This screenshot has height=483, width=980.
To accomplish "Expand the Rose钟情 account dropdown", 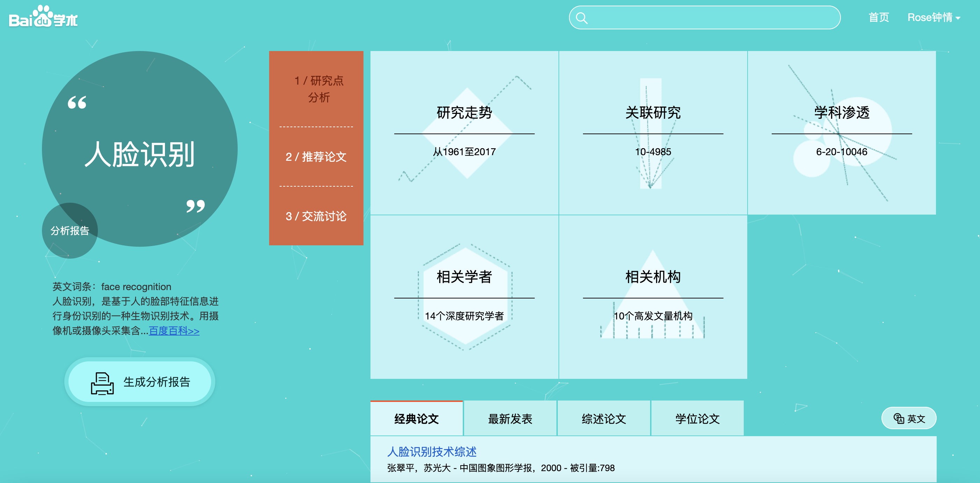I will click(930, 17).
